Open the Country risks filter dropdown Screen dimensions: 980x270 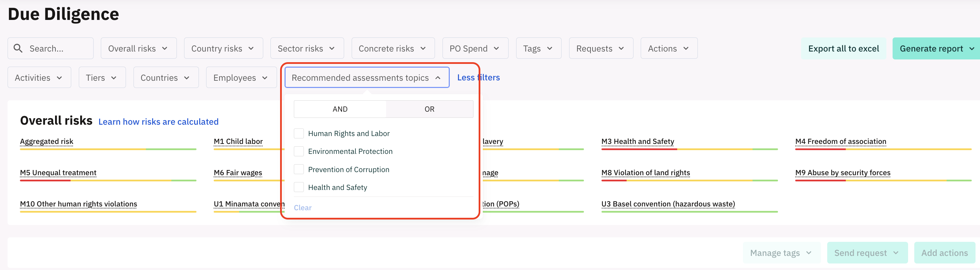coord(223,48)
